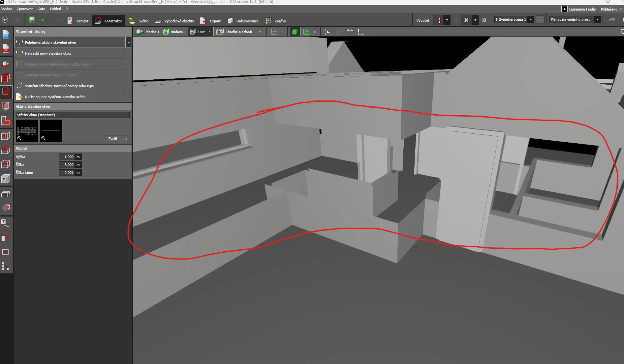Screen dimensions: 624x364
Task: Click Nakreslit nový stavební otvor
Action: click(70, 53)
